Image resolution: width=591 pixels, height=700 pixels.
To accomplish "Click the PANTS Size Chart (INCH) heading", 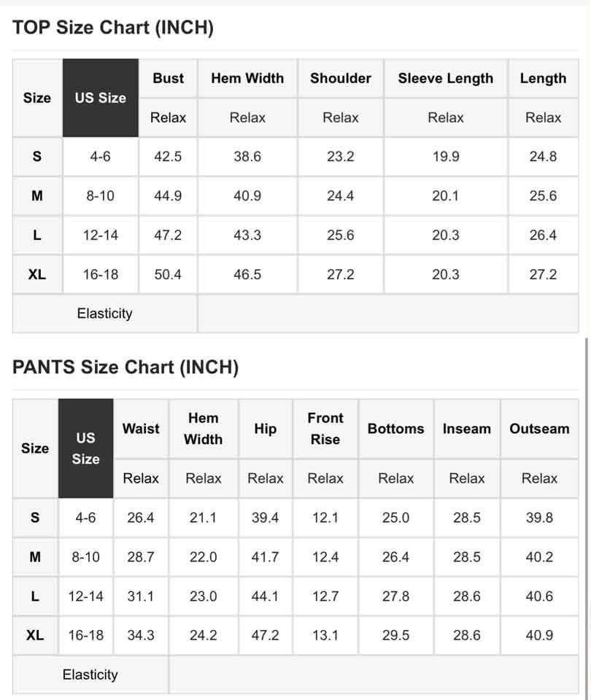I will click(125, 367).
